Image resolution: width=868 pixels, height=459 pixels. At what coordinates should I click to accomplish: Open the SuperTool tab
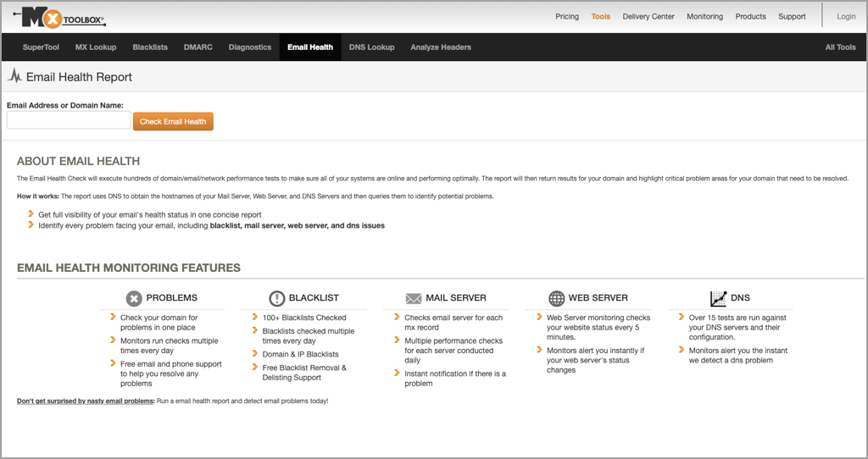click(41, 47)
